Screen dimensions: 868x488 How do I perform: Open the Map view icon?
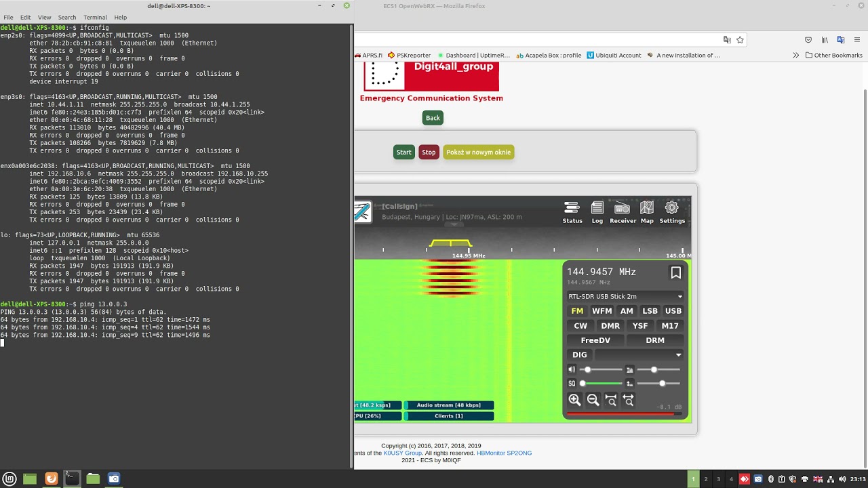coord(647,212)
